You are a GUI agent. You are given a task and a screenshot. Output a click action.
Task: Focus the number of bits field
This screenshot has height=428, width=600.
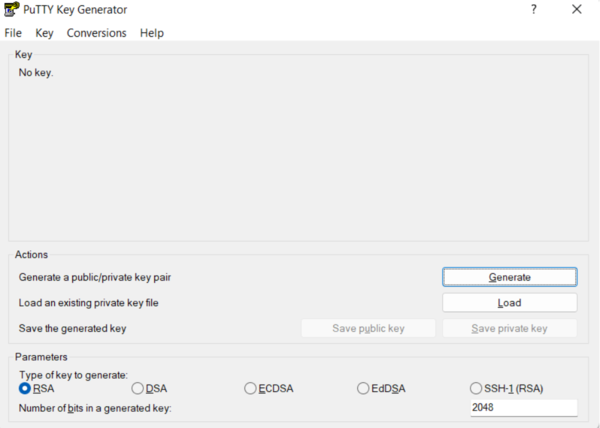tap(523, 408)
